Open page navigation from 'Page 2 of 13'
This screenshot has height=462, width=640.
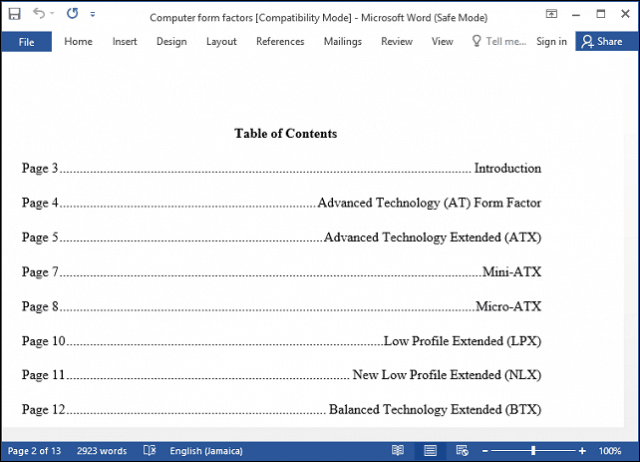pyautogui.click(x=34, y=451)
